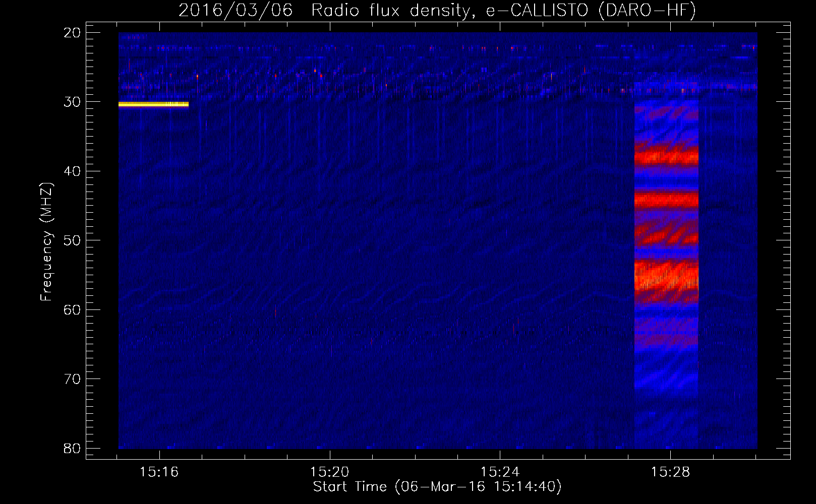Click the plot title mentioning e-CALLISTO (DARO-HF)

tap(437, 10)
